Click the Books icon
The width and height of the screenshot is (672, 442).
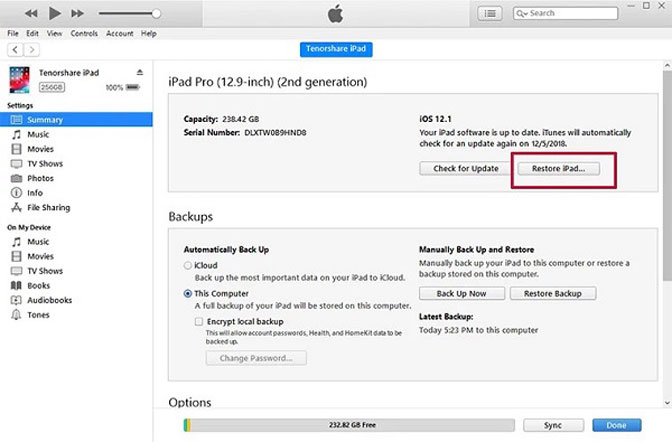16,286
